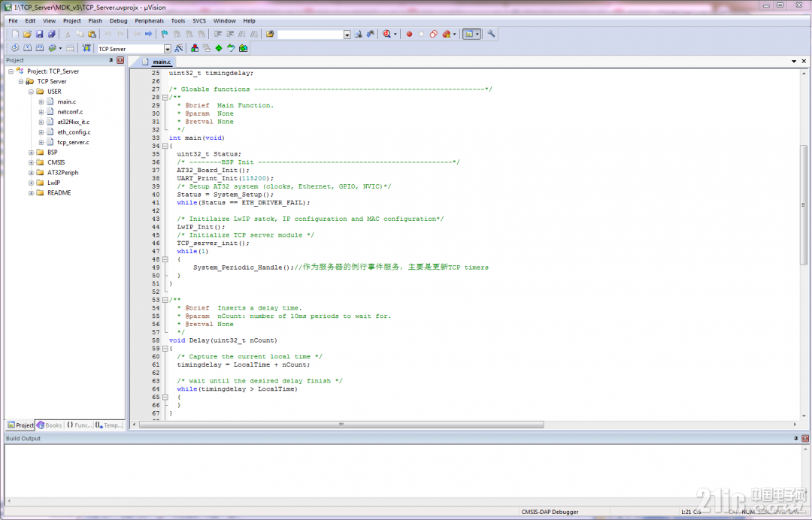Screen dimensions: 812x520
Task: Expand the LwIP folder node
Action: coord(31,183)
